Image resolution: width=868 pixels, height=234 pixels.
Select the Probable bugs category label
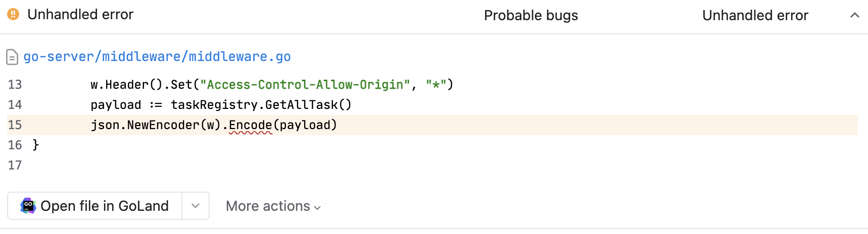[x=531, y=16]
